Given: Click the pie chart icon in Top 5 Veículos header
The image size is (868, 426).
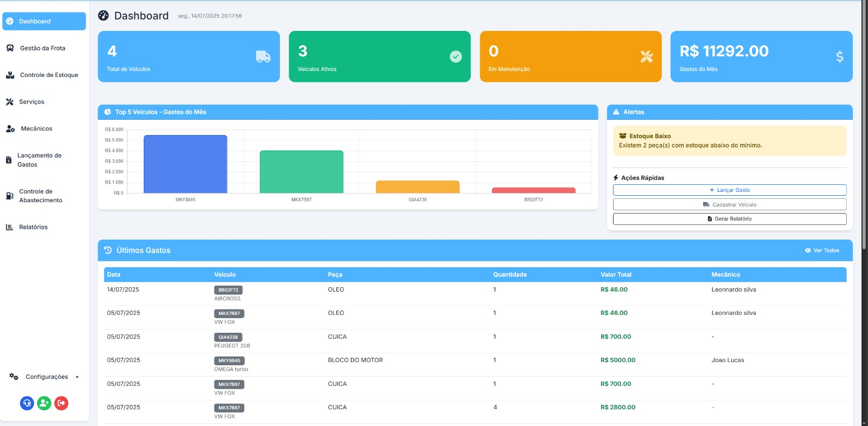Looking at the screenshot, I should pos(108,112).
